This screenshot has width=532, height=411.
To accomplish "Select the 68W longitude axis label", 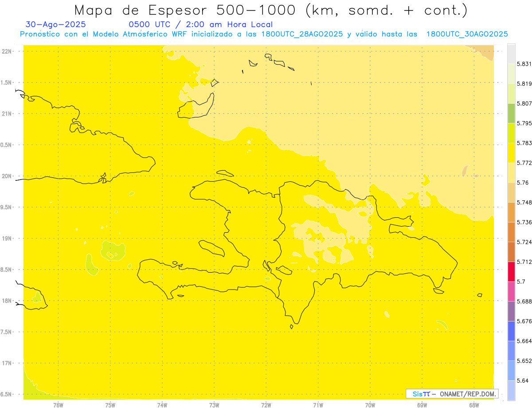I will [x=474, y=405].
